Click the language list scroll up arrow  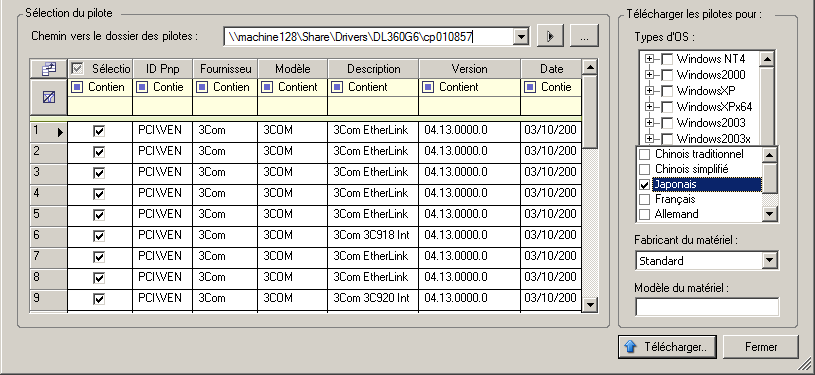tap(769, 154)
